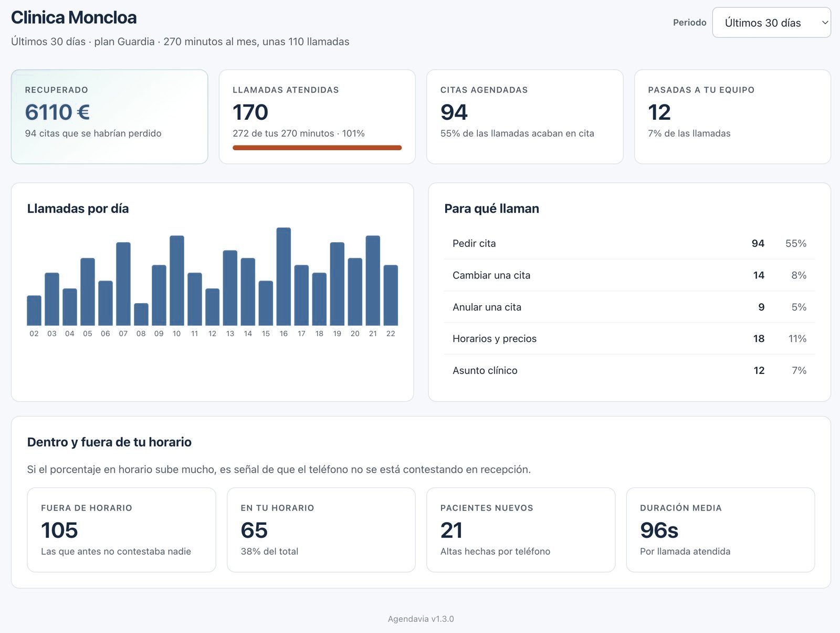Click the Cambiar una cita row label
840x633 pixels.
(x=491, y=275)
